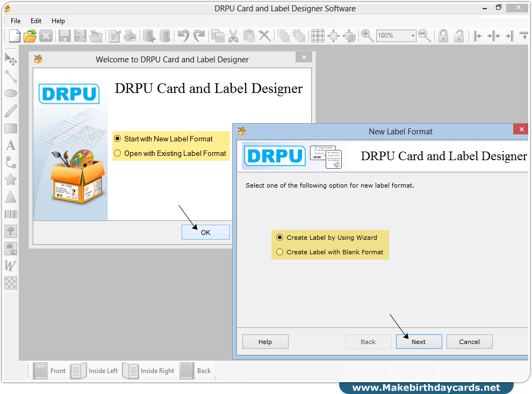Select the Barcode tool
The width and height of the screenshot is (532, 394).
click(x=11, y=214)
